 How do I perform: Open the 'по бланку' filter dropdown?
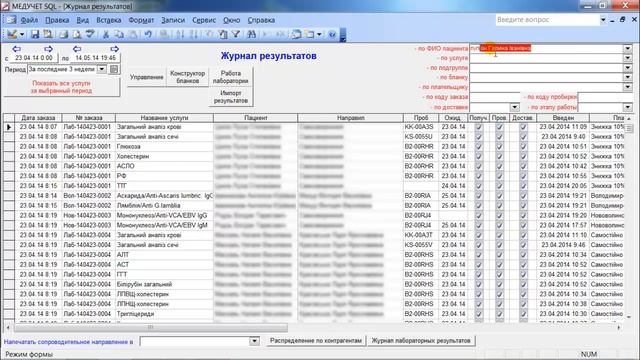628,77
